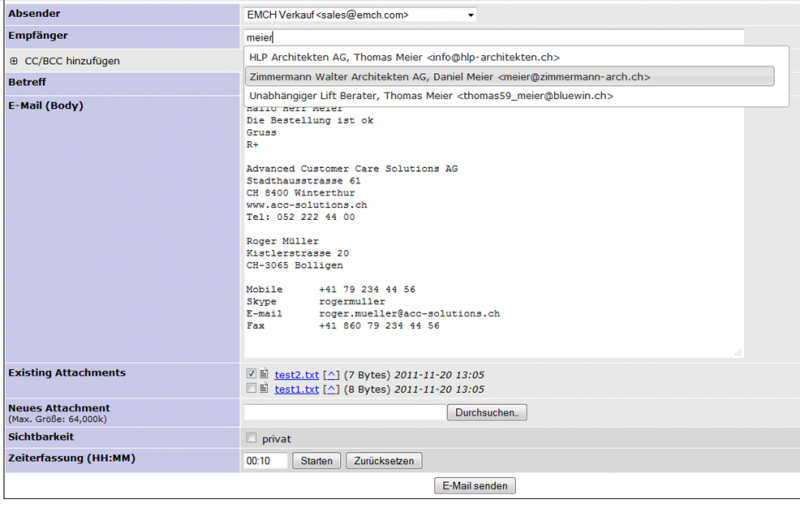Click the roger.mueller@acc-solutions.ch text in body
The image size is (800, 508).
[x=409, y=314]
